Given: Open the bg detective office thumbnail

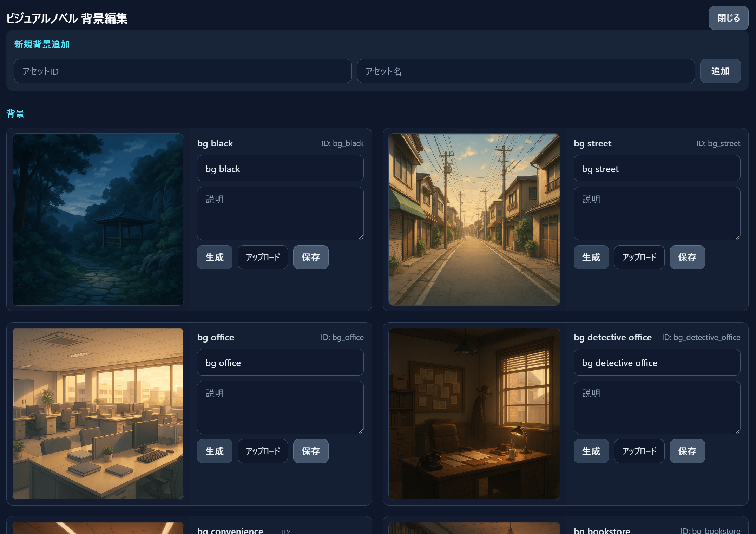Looking at the screenshot, I should click(x=474, y=414).
